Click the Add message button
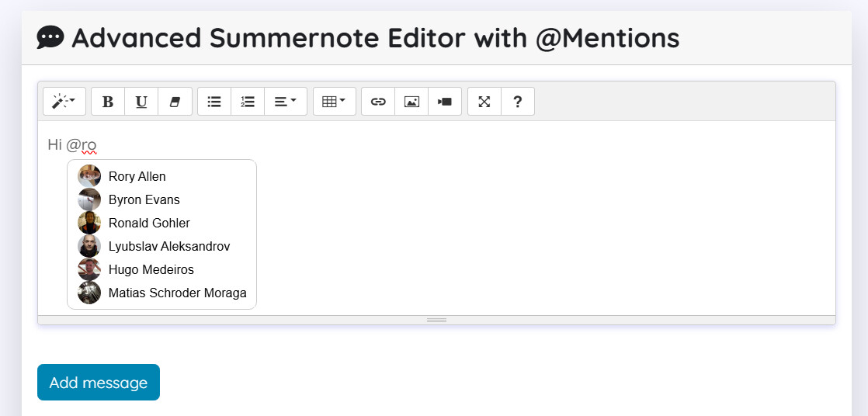868x416 pixels. point(99,383)
